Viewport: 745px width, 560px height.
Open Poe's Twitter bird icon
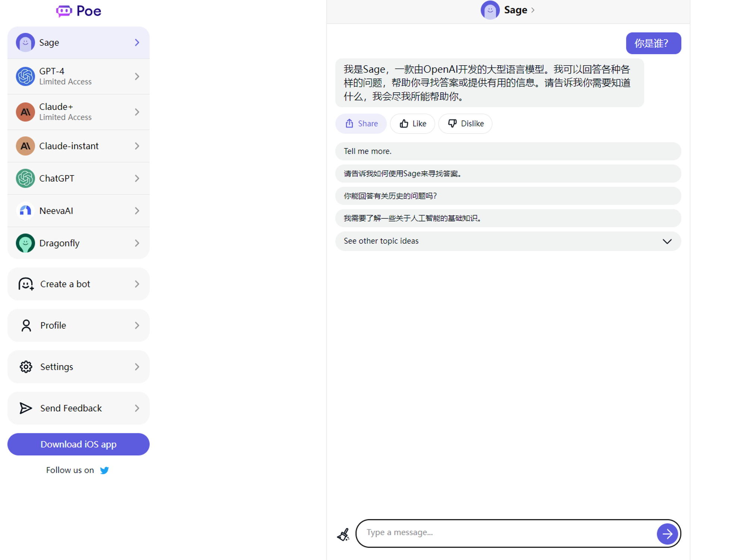[104, 470]
